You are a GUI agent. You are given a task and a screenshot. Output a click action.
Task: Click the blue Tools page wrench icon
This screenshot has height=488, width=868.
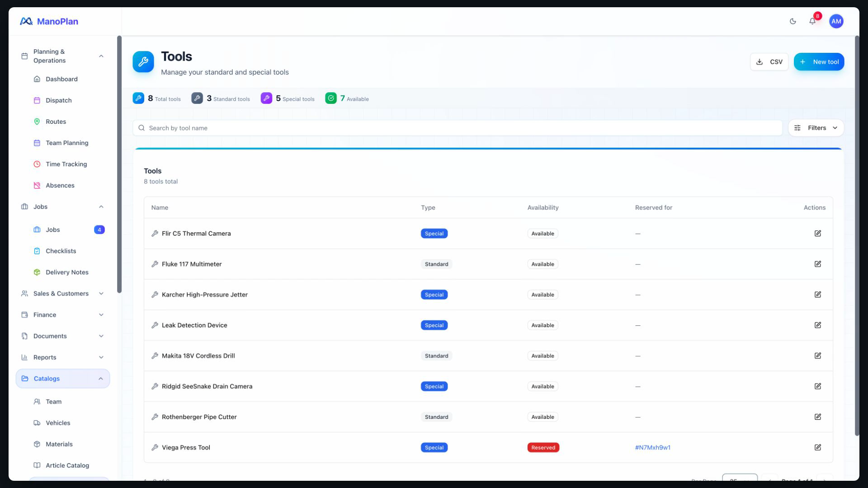[143, 62]
